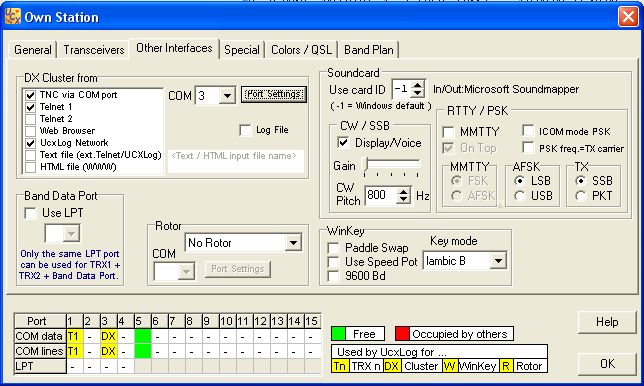Switch to the General tab
Screen dimensions: 644x386
[x=32, y=50]
